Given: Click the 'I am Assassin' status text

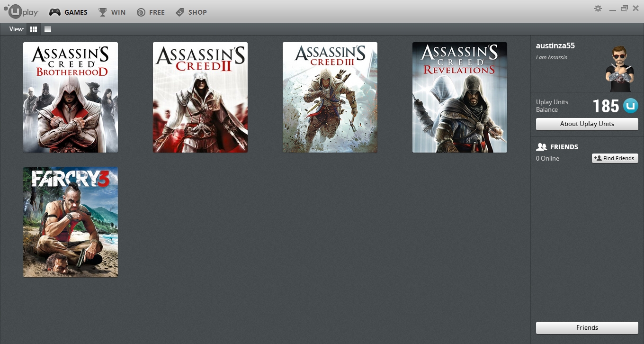Looking at the screenshot, I should [x=552, y=57].
